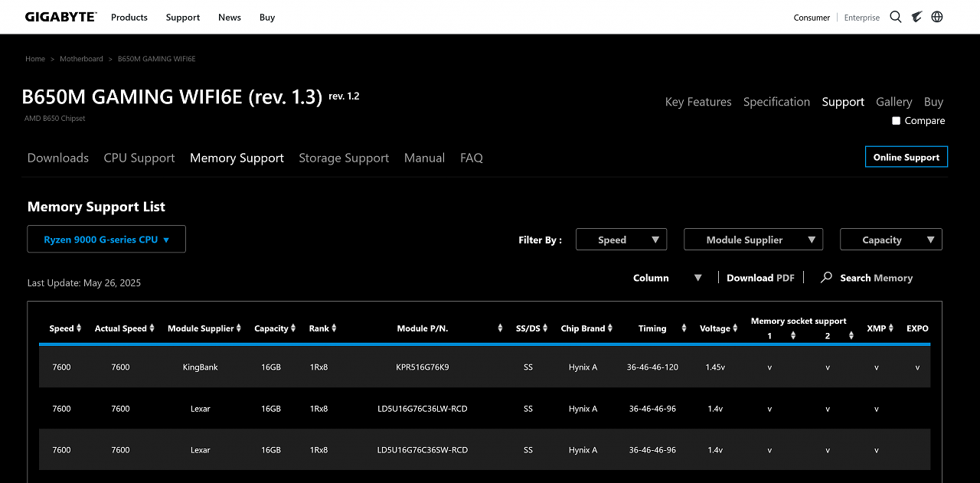
Task: Sort by XMP column arrows
Action: coord(892,328)
